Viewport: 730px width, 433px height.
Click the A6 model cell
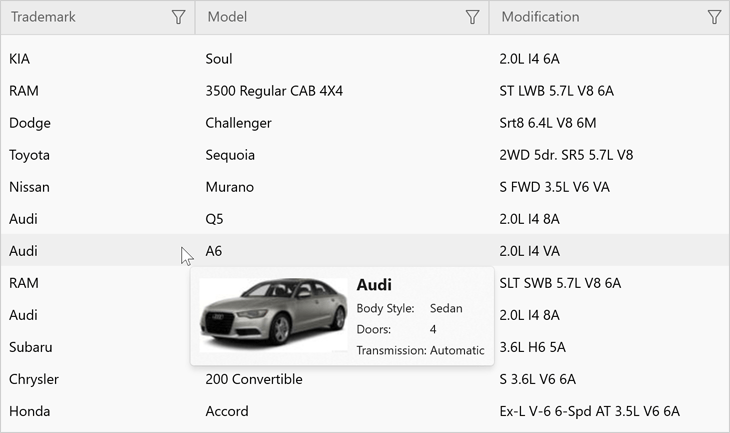click(215, 251)
